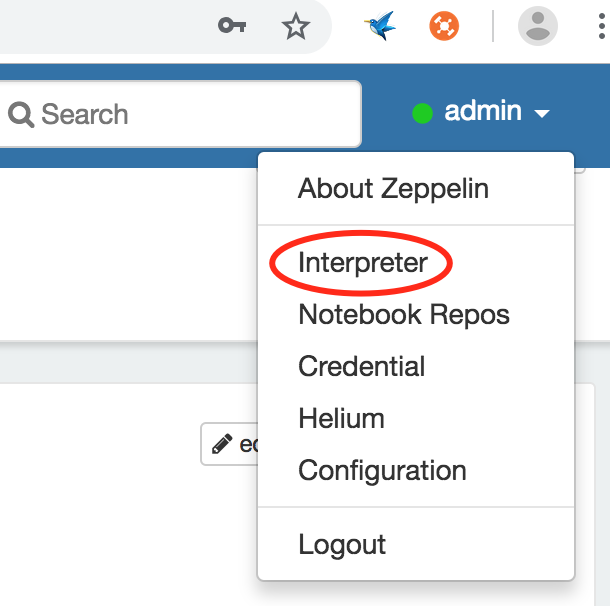Focus the Zeppelin Search input field
The height and width of the screenshot is (606, 610).
pos(200,114)
